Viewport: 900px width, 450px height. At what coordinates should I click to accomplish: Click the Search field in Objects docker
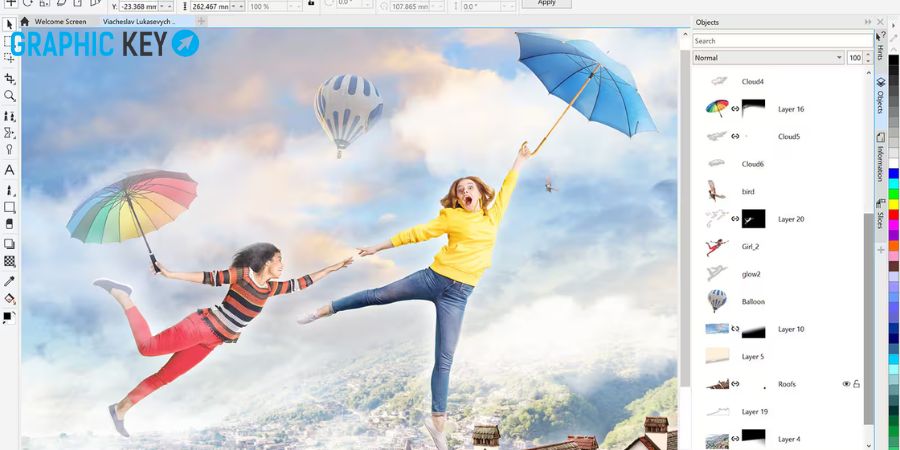coord(783,41)
